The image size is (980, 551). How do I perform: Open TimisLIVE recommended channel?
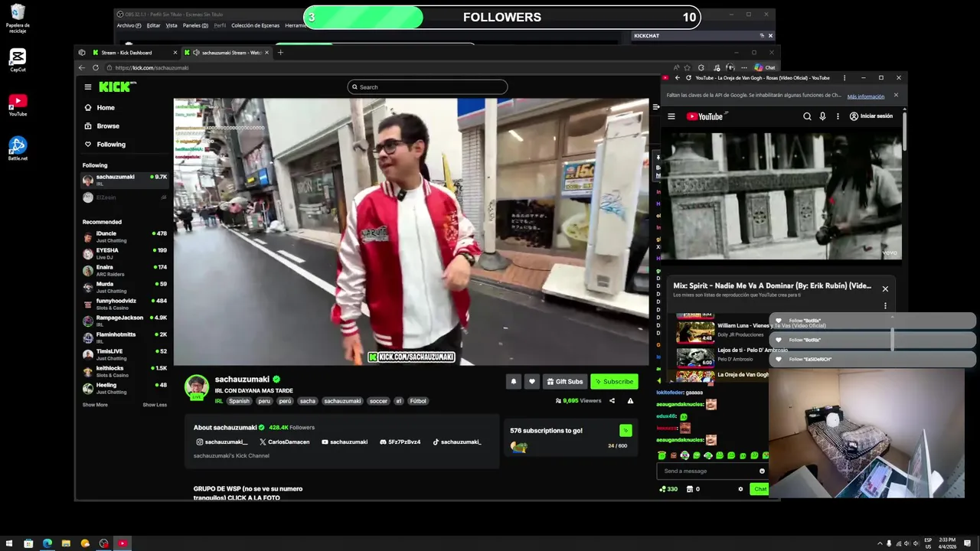point(125,354)
